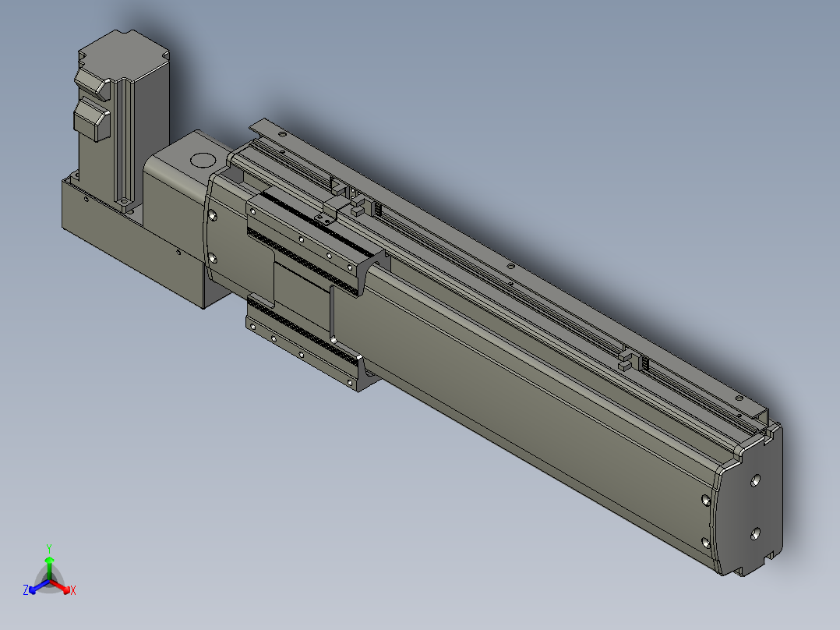This screenshot has height=630, width=840.
Task: Click the blue Z axis on the triad
Action: point(34,588)
